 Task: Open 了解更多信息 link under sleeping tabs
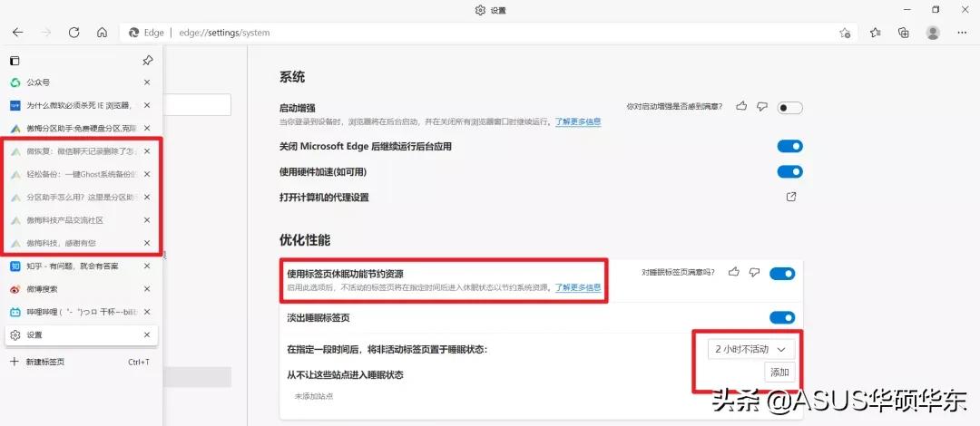pos(578,287)
